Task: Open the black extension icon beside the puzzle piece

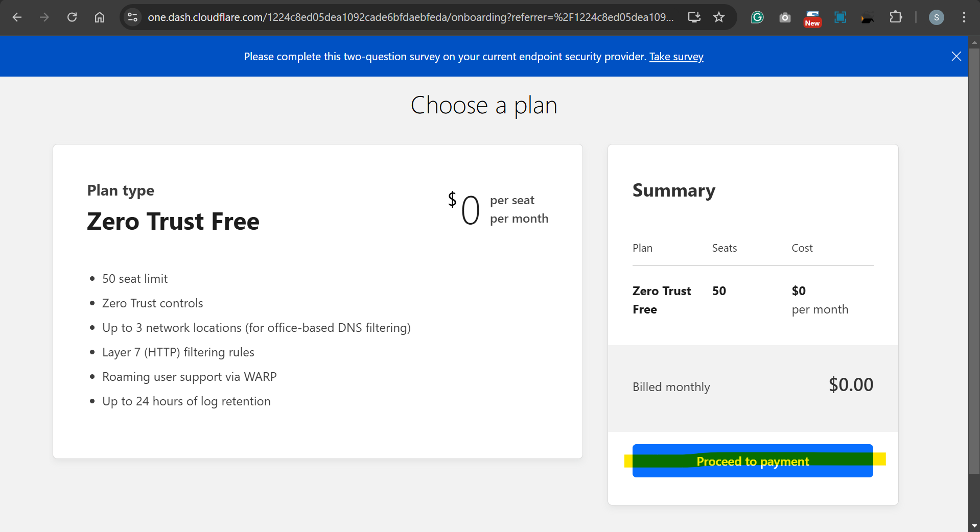Action: click(x=868, y=19)
